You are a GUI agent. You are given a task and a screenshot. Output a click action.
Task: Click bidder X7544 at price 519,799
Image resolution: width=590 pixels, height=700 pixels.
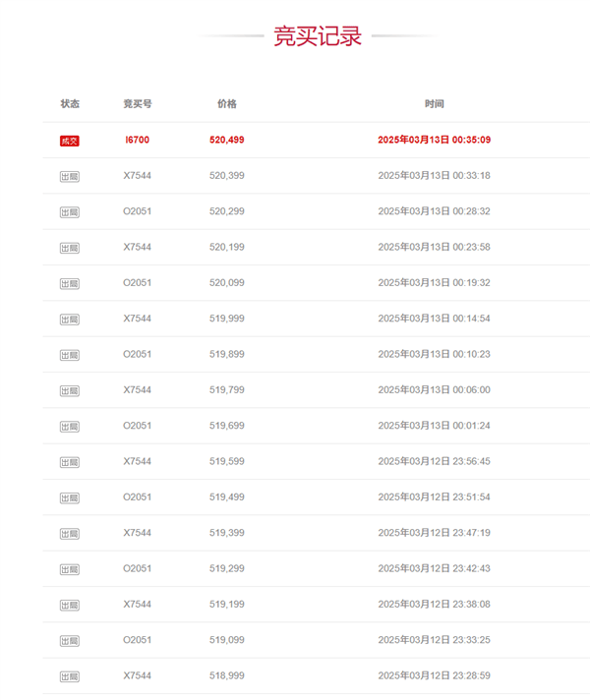[x=137, y=389]
